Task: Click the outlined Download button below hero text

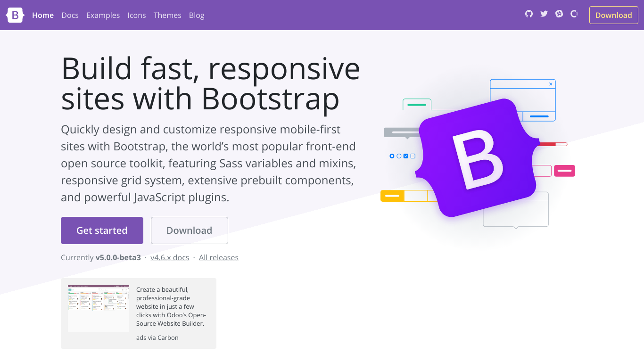Action: click(190, 230)
